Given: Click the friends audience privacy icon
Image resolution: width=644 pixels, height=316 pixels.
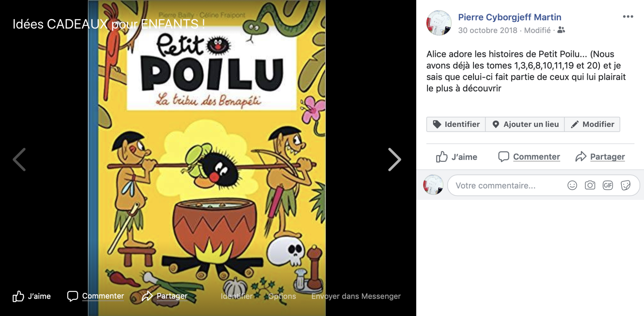Looking at the screenshot, I should pyautogui.click(x=561, y=30).
